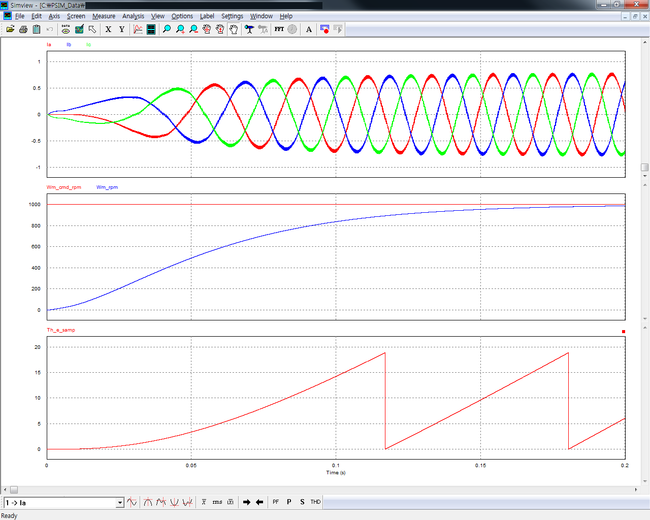
Task: Open Y axis settings button
Action: click(121, 29)
